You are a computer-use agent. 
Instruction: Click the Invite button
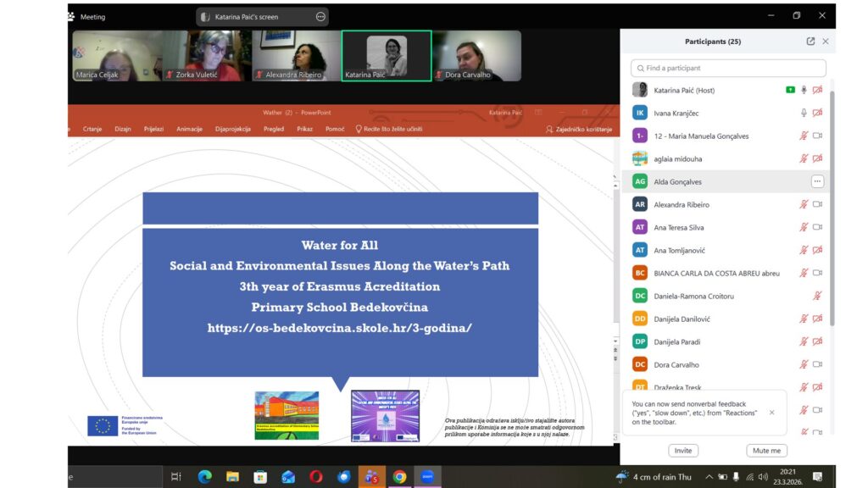(x=683, y=451)
